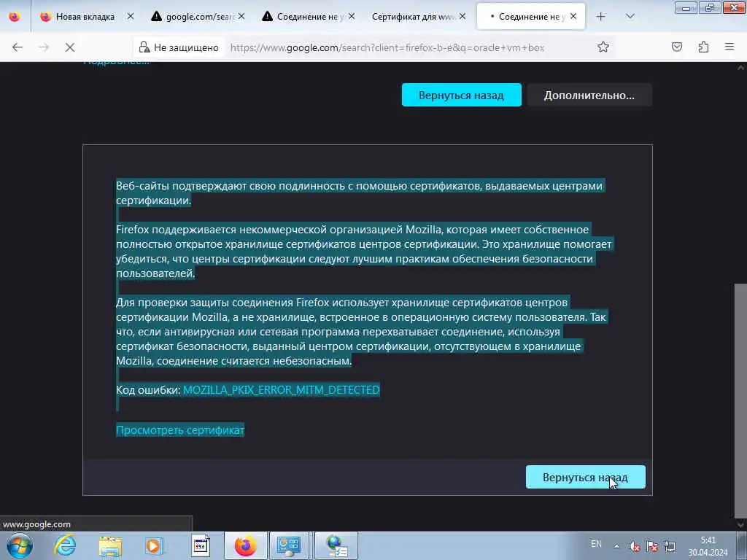Open Windows Explorer folder in taskbar
This screenshot has height=560, width=747.
[111, 545]
